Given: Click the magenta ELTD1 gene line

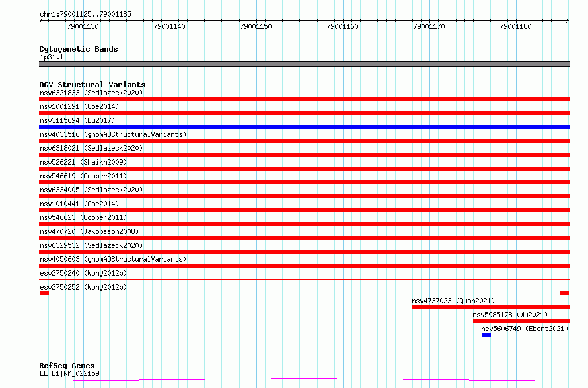Looking at the screenshot, I should coord(304,380).
